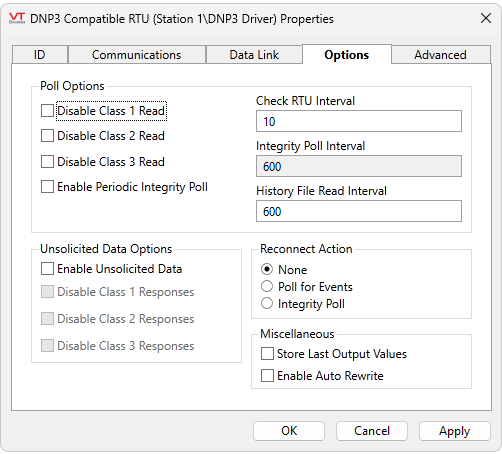Select Integrity Poll reconnect action
502x454 pixels.
[267, 303]
